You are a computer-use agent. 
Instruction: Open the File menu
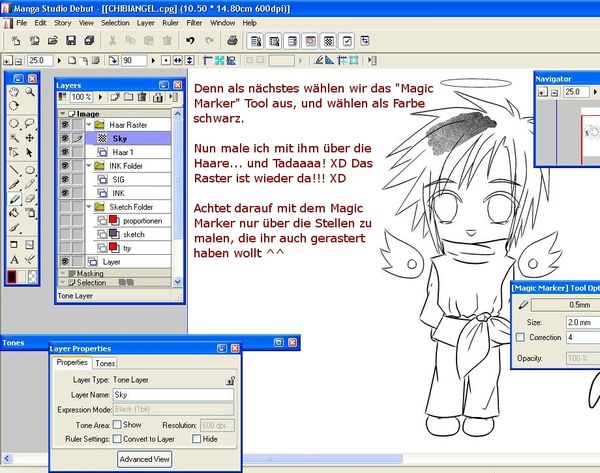(x=21, y=23)
